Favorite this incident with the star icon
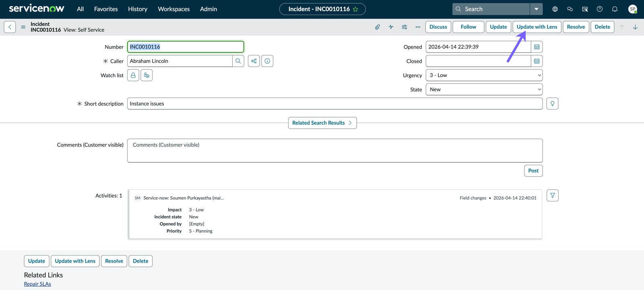Viewport: 644px width, 290px height. [355, 9]
